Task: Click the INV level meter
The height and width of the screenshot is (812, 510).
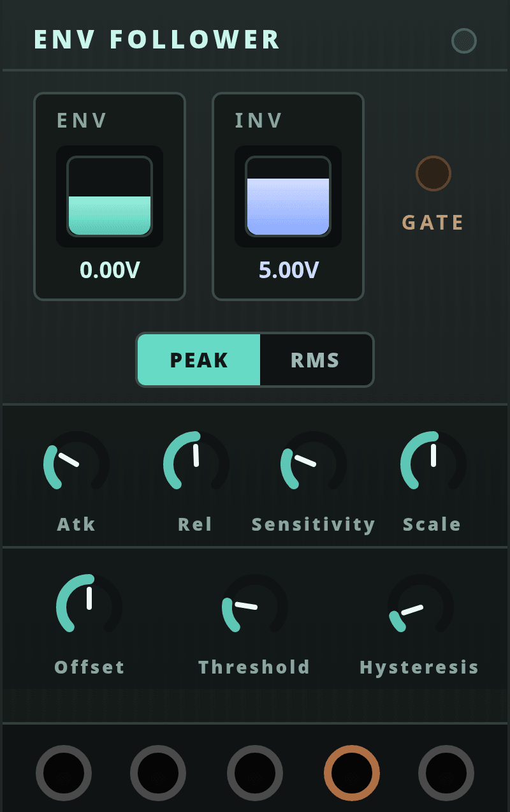Action: click(x=288, y=196)
